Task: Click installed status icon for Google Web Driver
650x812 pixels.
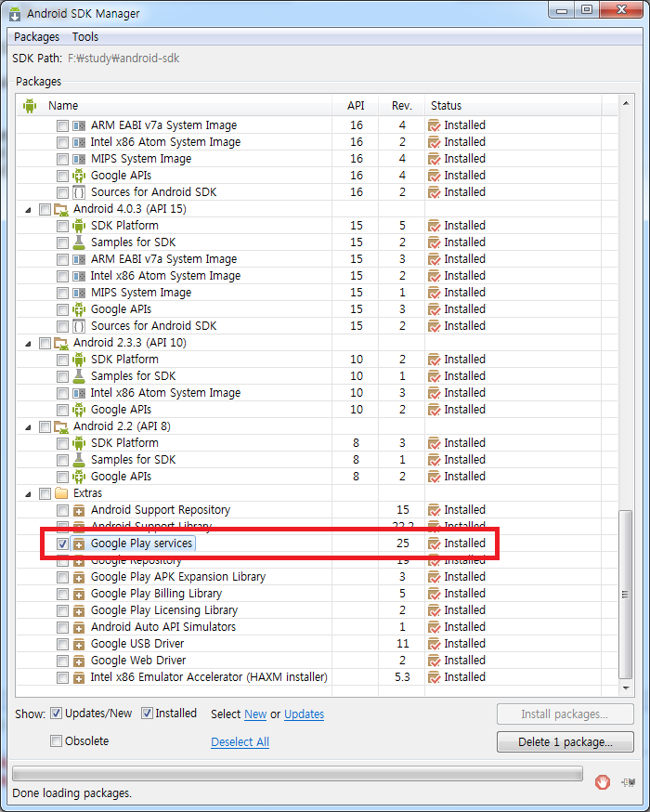Action: click(x=435, y=661)
